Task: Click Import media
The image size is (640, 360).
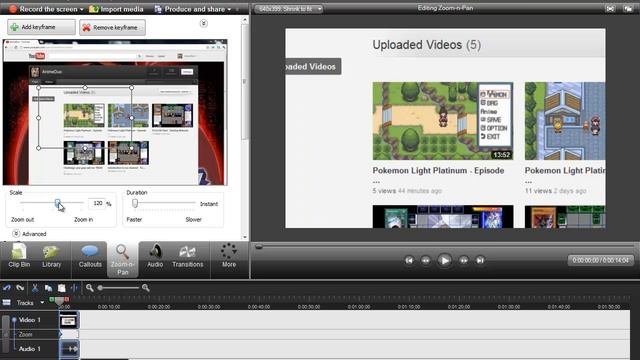Action: coord(116,9)
